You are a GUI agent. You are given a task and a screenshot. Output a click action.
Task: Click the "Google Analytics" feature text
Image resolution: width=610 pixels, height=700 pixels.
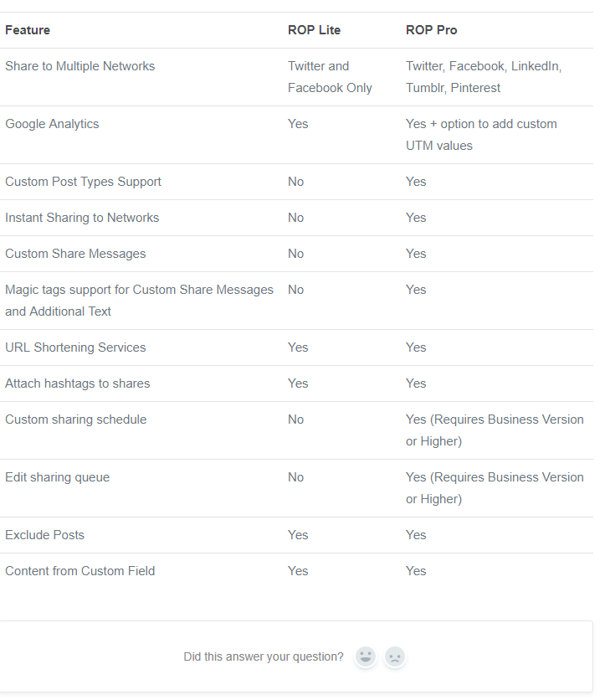pos(52,124)
